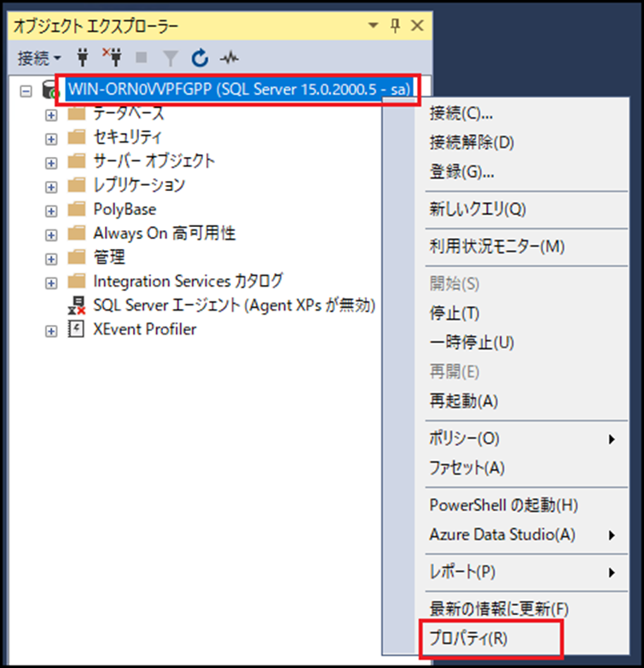Click the Integration Services カタログ folder icon
This screenshot has height=668, width=644.
[x=77, y=282]
